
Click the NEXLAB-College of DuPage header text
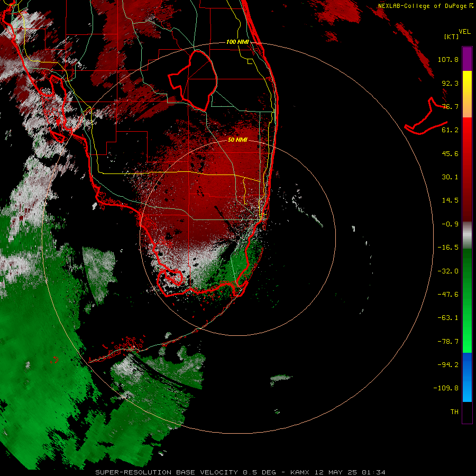(x=425, y=6)
